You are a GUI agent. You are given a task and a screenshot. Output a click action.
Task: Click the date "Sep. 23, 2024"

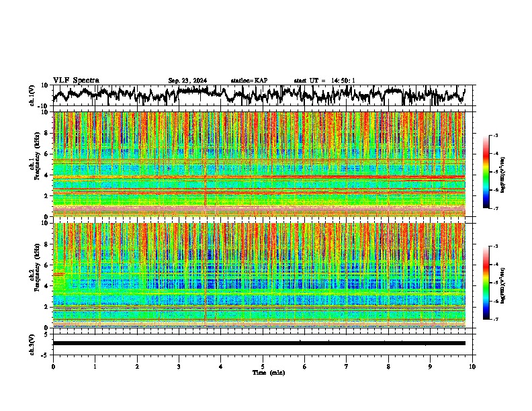point(187,81)
